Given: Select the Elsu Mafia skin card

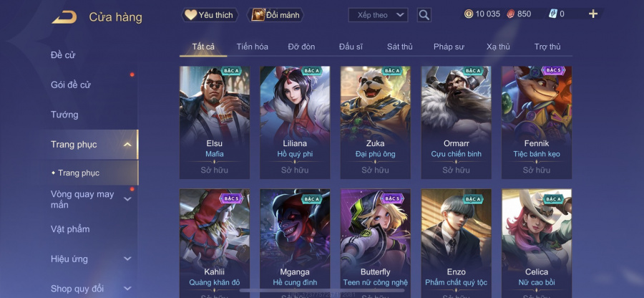Looking at the screenshot, I should click(x=215, y=122).
